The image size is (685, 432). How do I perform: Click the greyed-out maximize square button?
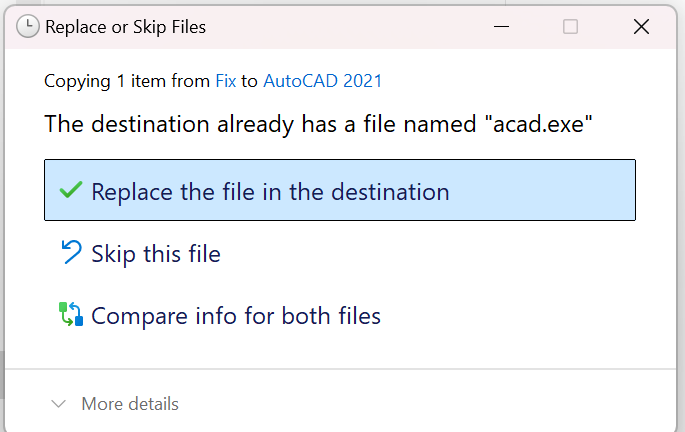(571, 27)
